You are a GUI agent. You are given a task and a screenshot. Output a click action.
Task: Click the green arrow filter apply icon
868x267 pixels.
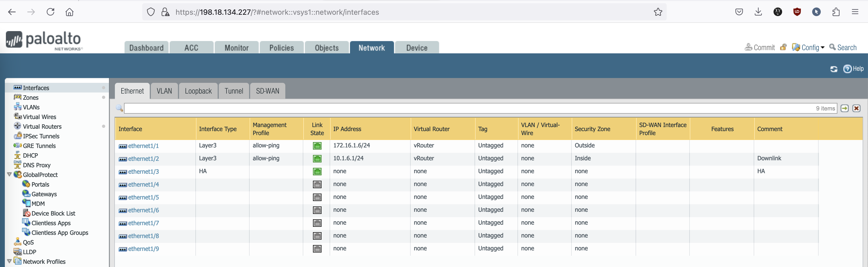844,108
